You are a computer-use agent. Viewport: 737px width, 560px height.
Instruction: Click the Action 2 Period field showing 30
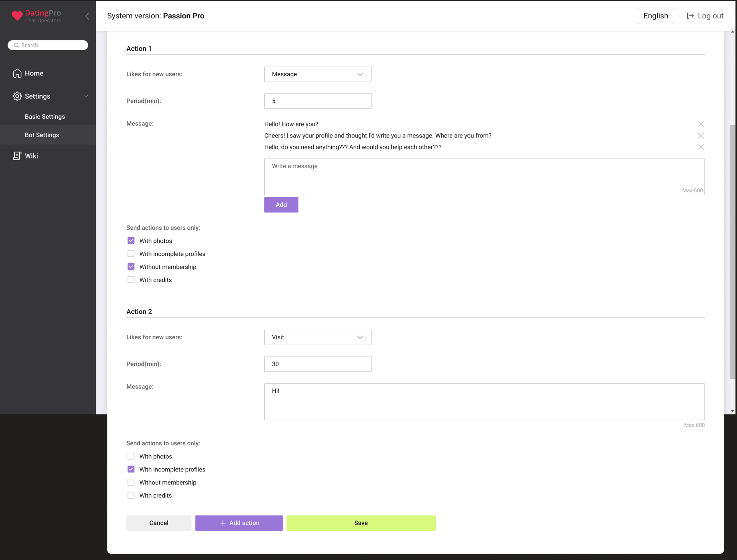317,364
